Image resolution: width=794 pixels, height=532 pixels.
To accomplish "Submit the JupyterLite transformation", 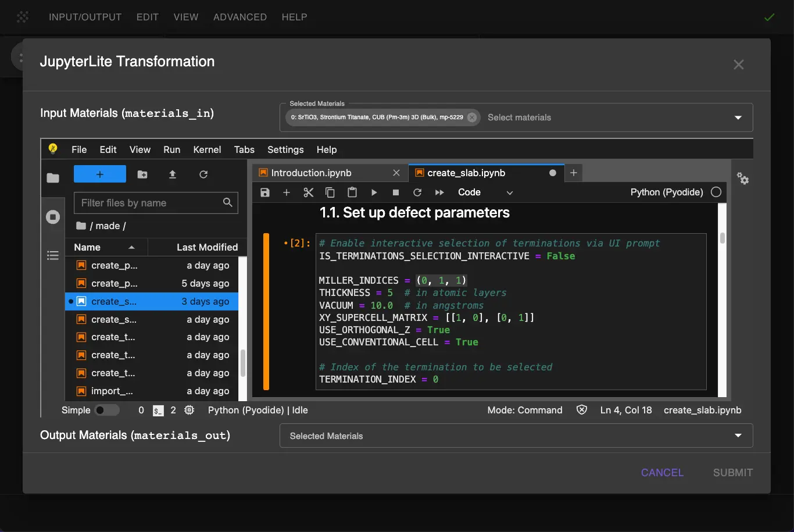I will (732, 473).
